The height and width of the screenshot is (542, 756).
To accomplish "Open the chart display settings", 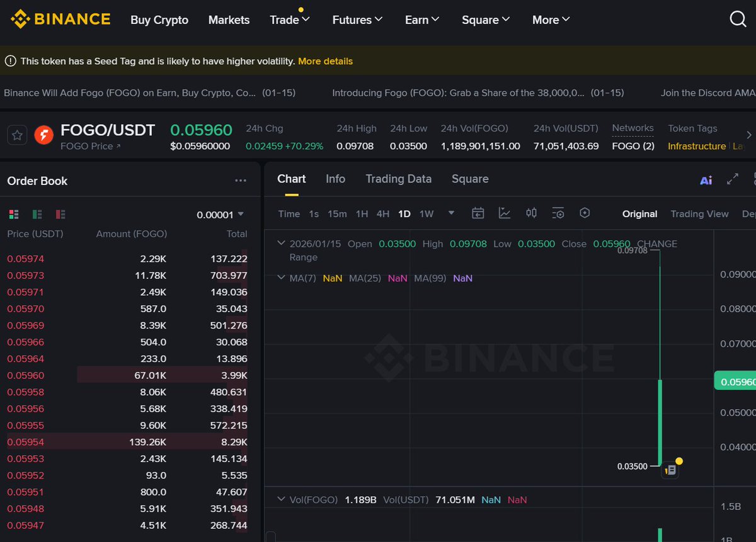I will pos(585,213).
